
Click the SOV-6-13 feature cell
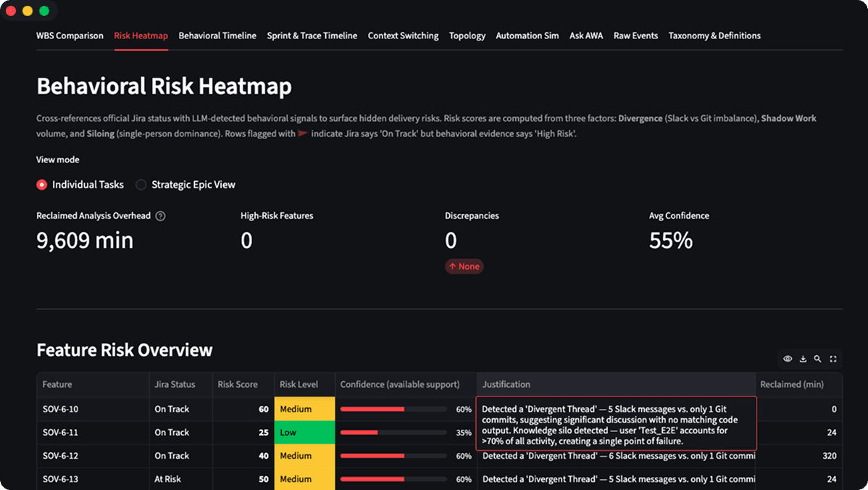[x=93, y=479]
